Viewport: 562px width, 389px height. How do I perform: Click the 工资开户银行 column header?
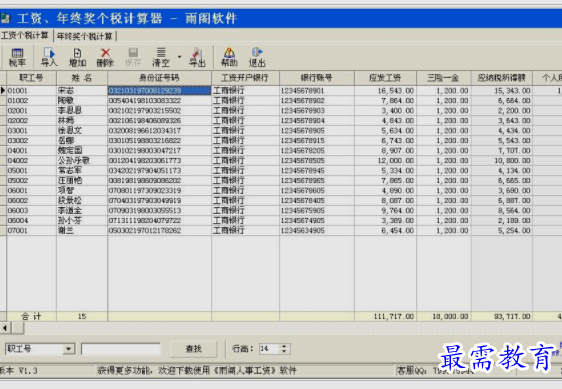click(x=245, y=78)
